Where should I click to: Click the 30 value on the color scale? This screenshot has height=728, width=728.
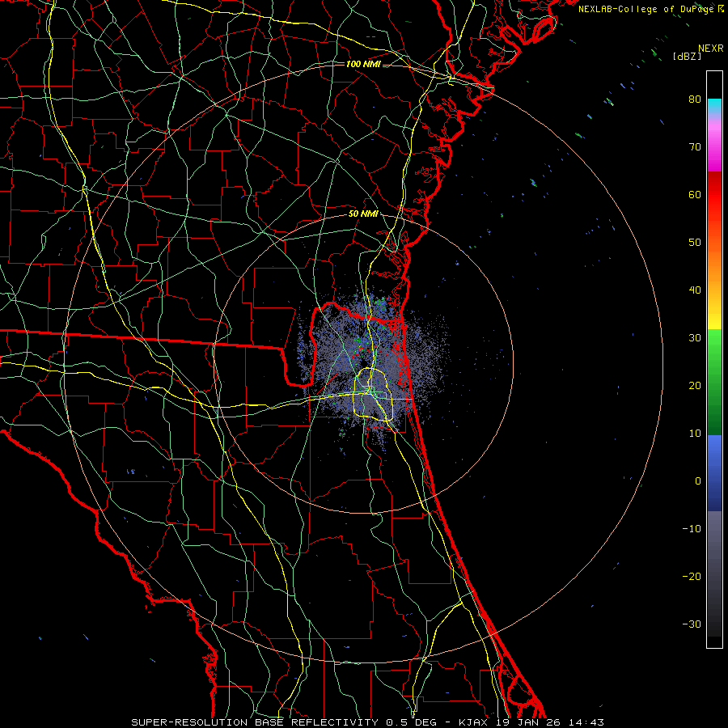pos(695,338)
